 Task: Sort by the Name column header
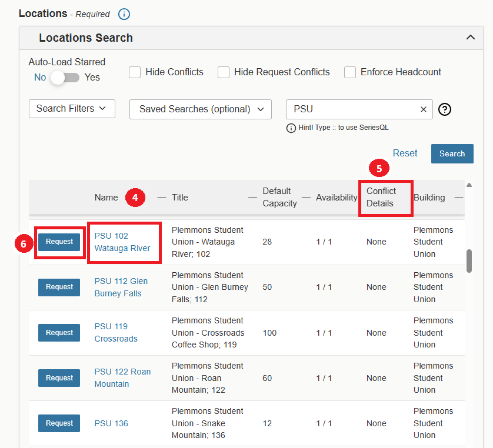[x=106, y=198]
